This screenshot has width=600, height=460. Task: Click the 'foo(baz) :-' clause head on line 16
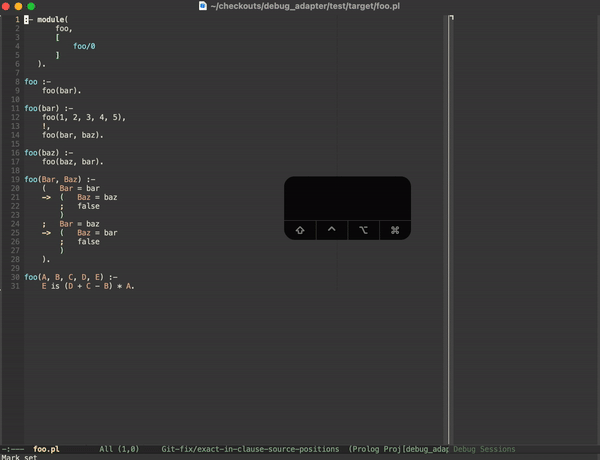(x=49, y=153)
